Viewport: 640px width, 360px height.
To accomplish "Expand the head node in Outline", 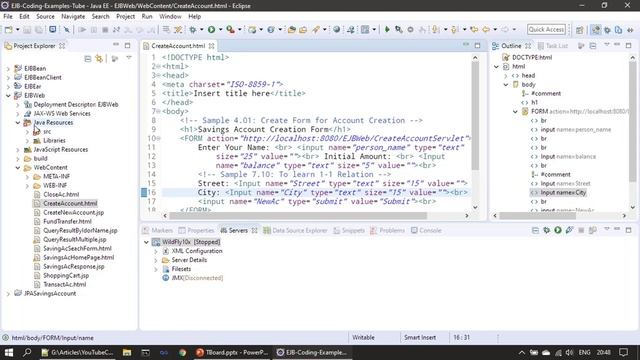I will (506, 76).
